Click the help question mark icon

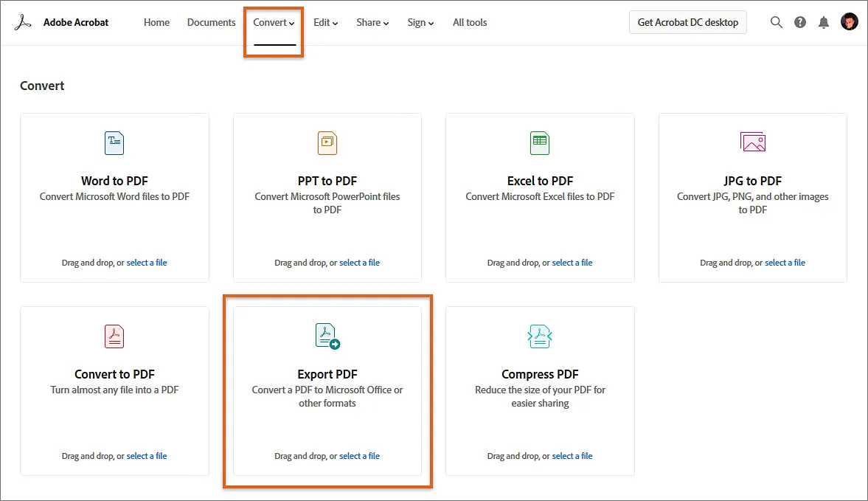(800, 22)
